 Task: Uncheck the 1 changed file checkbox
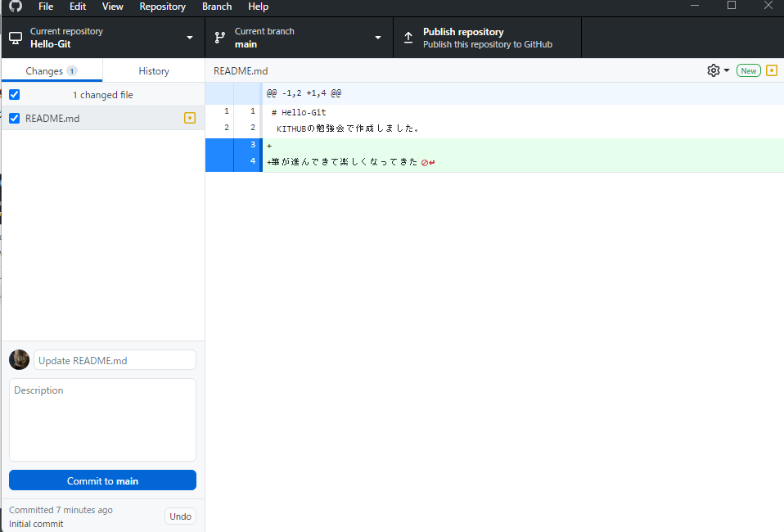(14, 94)
